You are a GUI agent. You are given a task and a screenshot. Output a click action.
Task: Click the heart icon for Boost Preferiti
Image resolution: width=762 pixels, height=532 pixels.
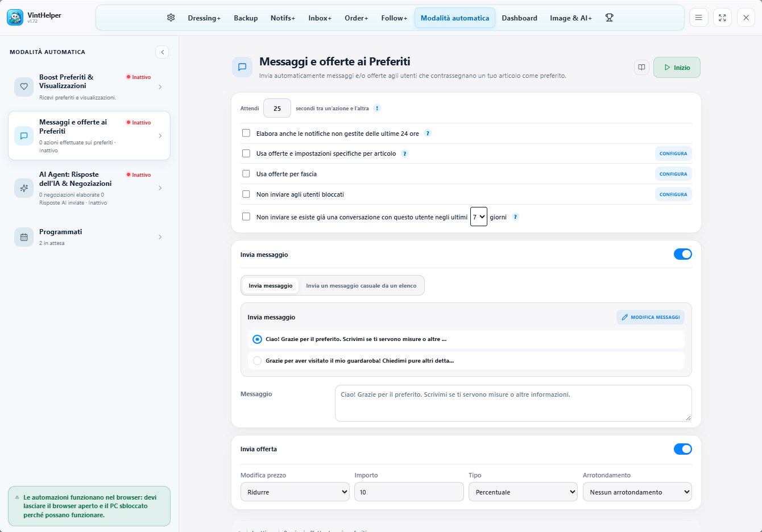coord(24,87)
